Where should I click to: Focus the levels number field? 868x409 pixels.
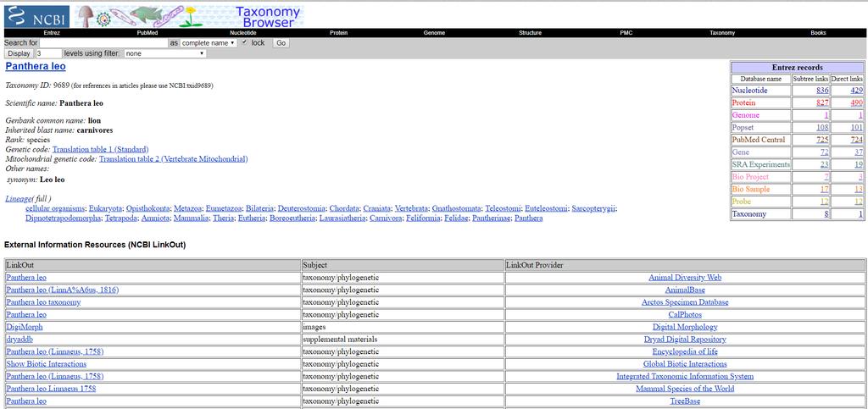click(48, 53)
